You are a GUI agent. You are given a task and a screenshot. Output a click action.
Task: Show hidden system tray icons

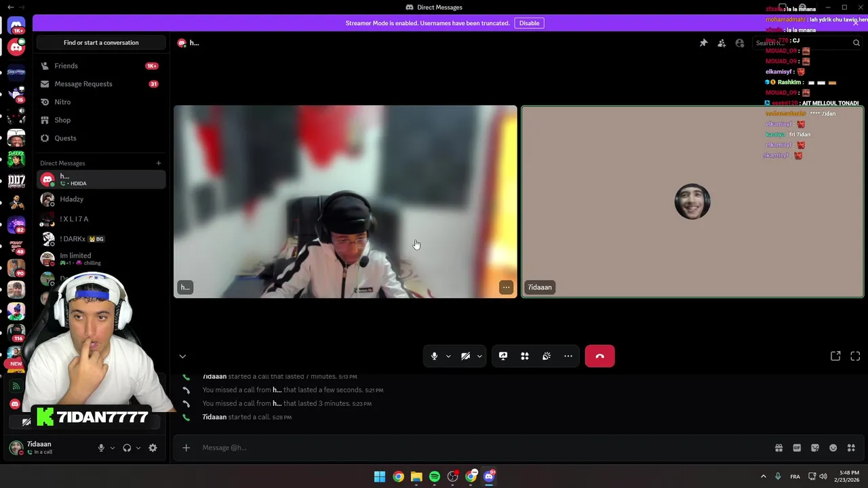tap(764, 476)
